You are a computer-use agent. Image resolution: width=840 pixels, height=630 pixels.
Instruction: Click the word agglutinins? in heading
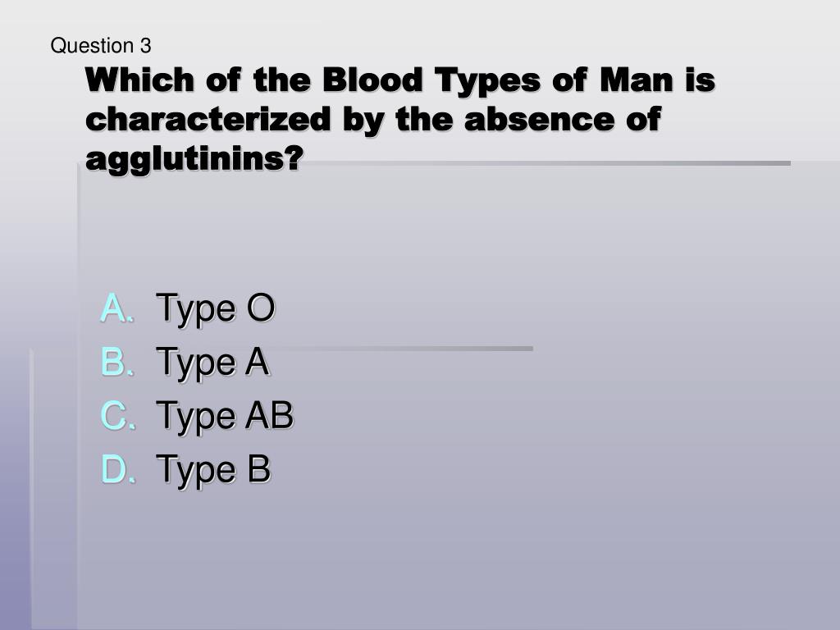[194, 160]
